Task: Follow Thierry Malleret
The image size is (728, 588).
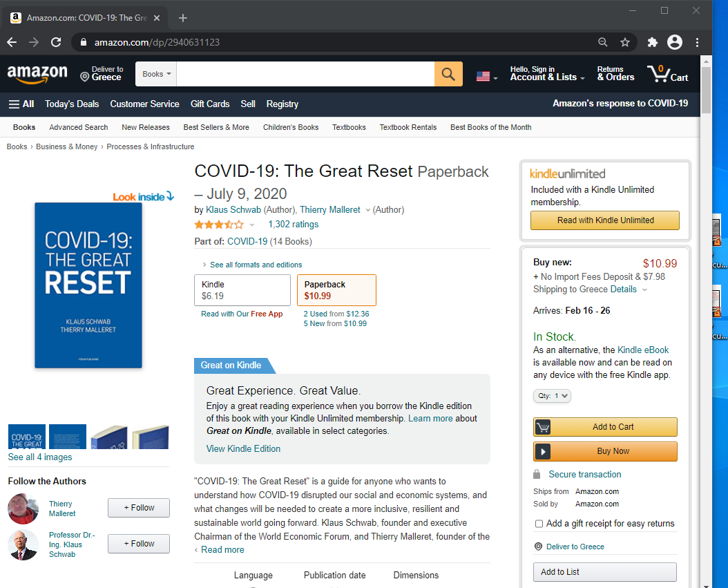Action: tap(139, 508)
